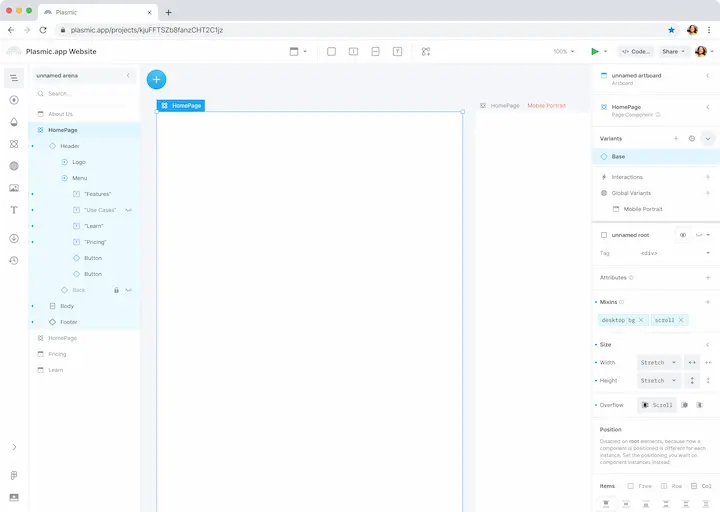Toggle visibility eye for unnamed root
This screenshot has height=512, width=720.
pyautogui.click(x=683, y=235)
